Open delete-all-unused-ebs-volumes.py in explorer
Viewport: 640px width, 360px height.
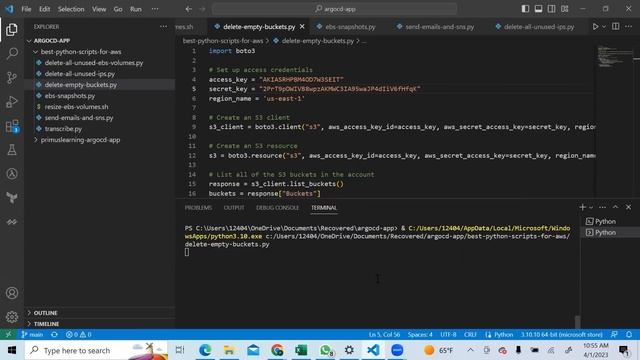pos(94,63)
